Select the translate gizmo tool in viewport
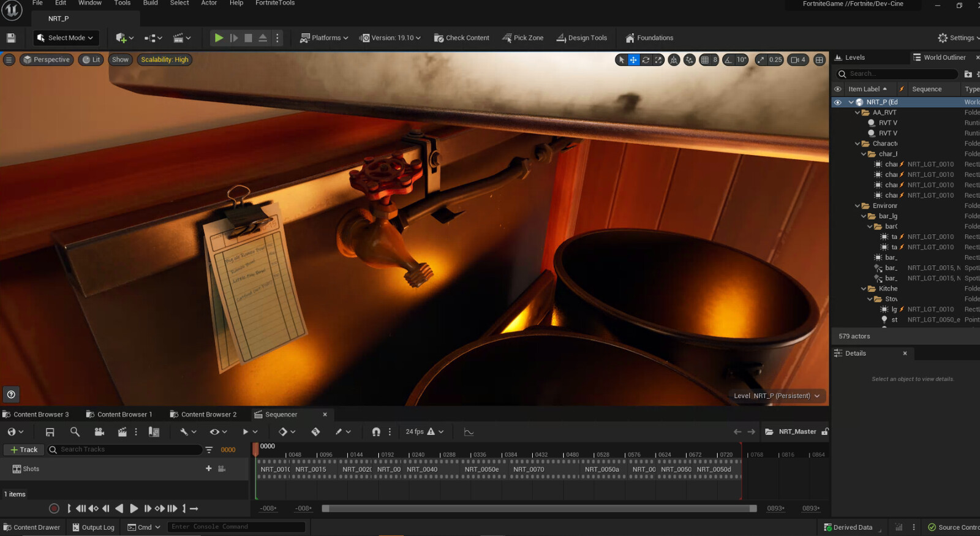Viewport: 980px width, 536px height. tap(633, 60)
